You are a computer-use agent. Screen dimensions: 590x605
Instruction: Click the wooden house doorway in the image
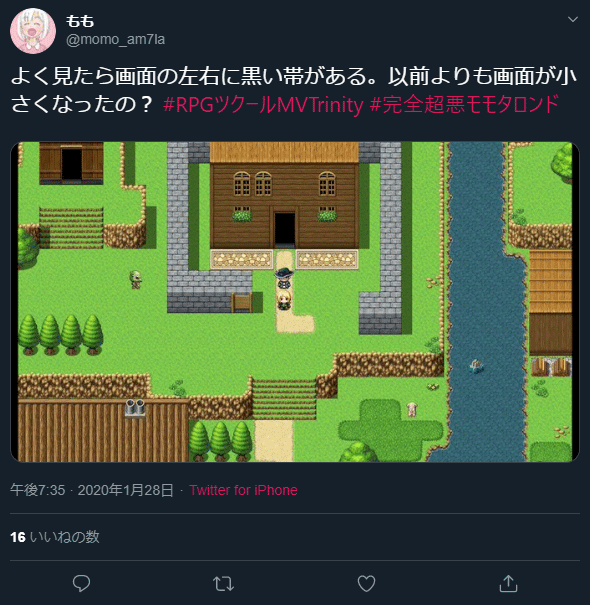[x=285, y=229]
